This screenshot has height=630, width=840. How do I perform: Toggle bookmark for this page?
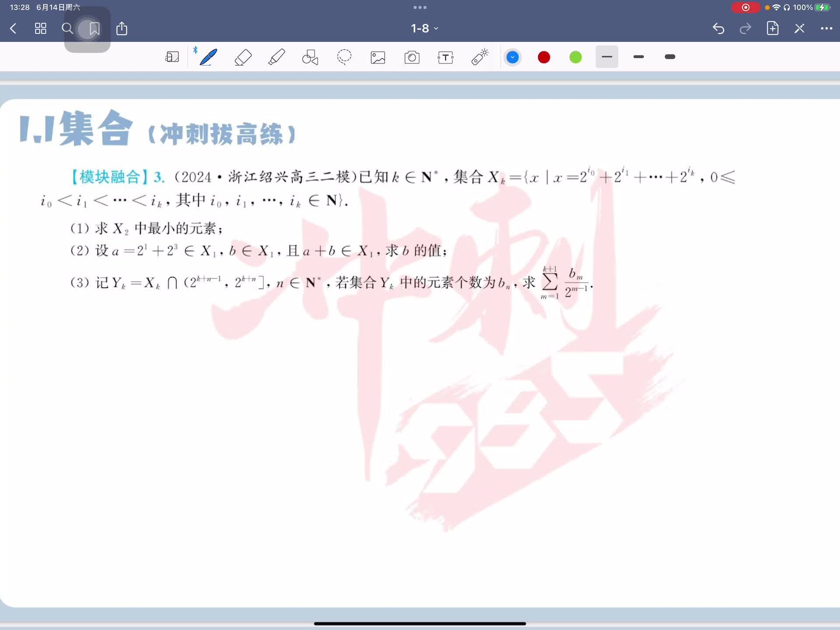(x=94, y=29)
